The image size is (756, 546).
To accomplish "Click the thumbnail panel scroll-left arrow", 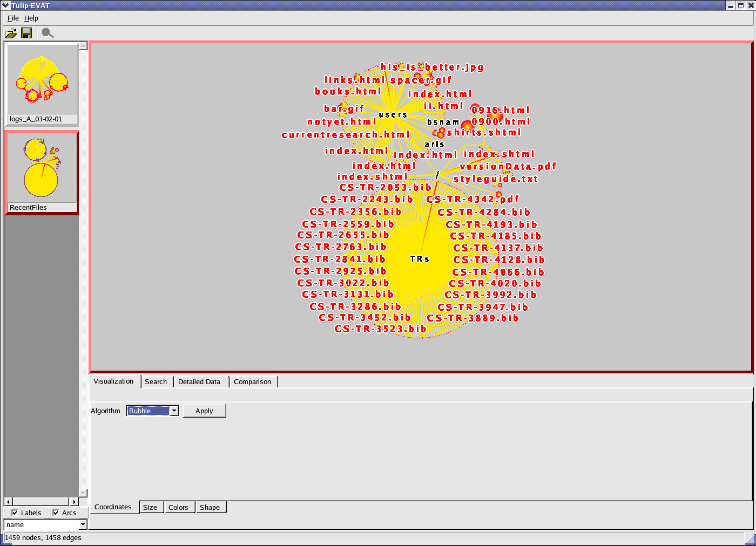I will [8, 502].
